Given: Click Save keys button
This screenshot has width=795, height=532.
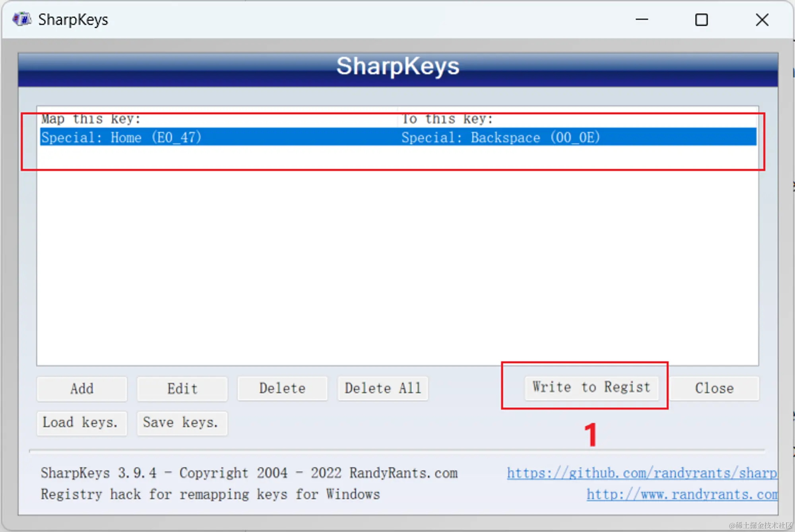Looking at the screenshot, I should pos(182,423).
